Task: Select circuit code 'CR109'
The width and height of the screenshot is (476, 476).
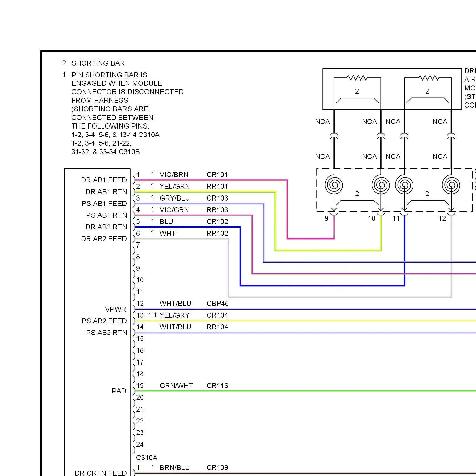Action: 217,467
